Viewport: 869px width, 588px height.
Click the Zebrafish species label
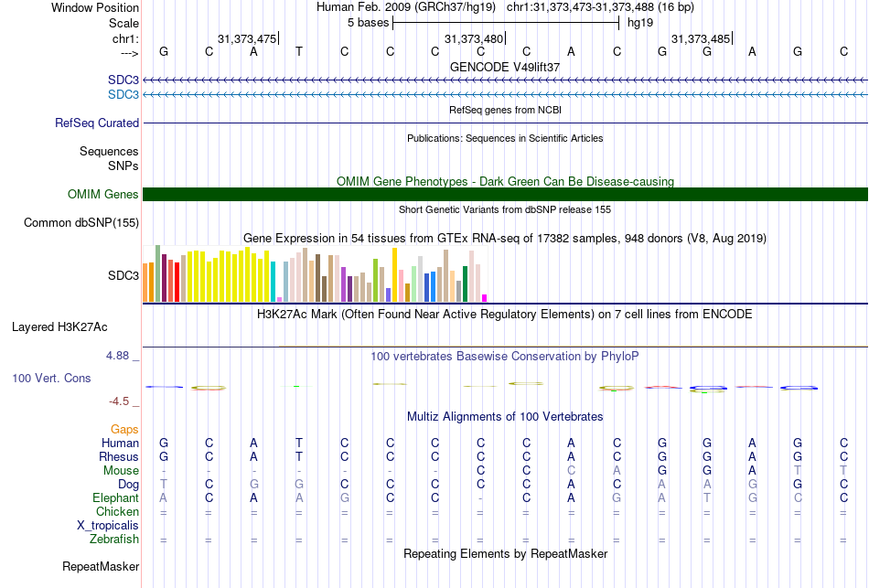114,539
